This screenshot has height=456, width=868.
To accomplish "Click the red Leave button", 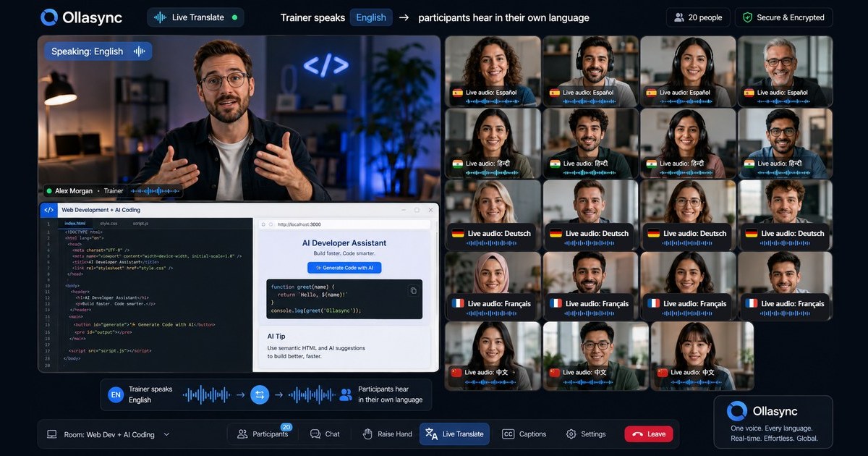I will 649,434.
